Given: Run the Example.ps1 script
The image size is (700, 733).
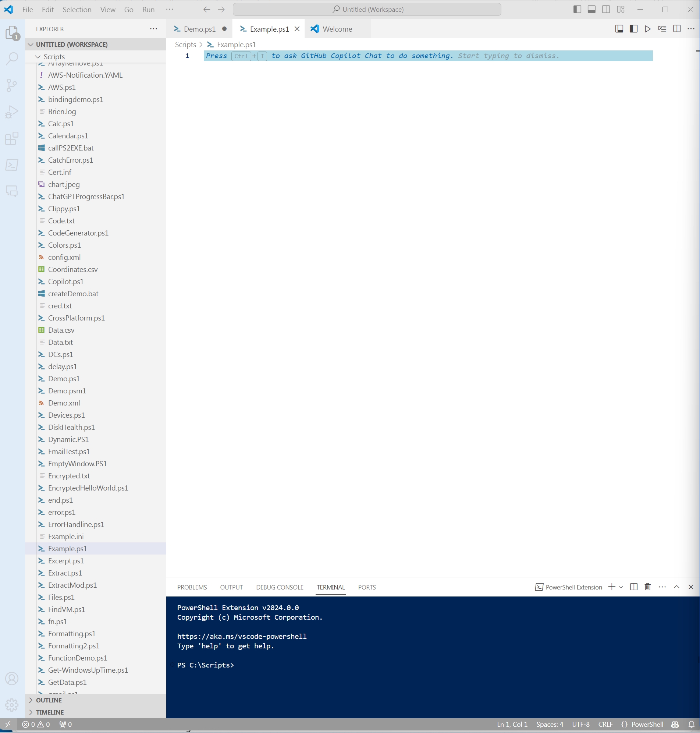Looking at the screenshot, I should [x=648, y=29].
